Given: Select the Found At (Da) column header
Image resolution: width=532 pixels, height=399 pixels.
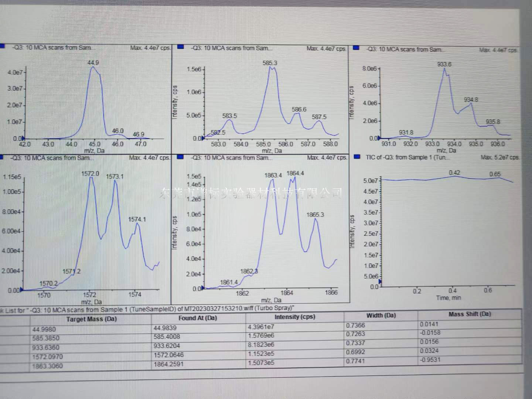Looking at the screenshot, I should click(x=198, y=318).
